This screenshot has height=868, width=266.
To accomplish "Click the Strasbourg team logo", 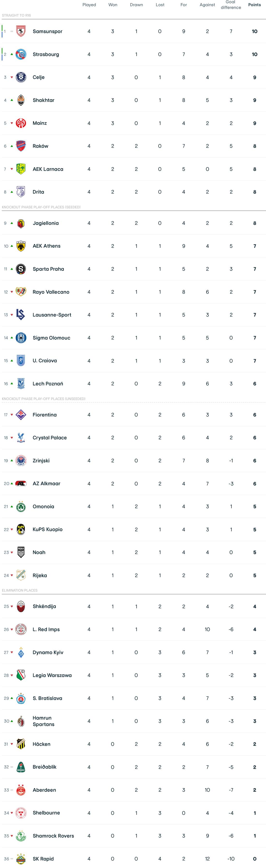I will pyautogui.click(x=21, y=54).
